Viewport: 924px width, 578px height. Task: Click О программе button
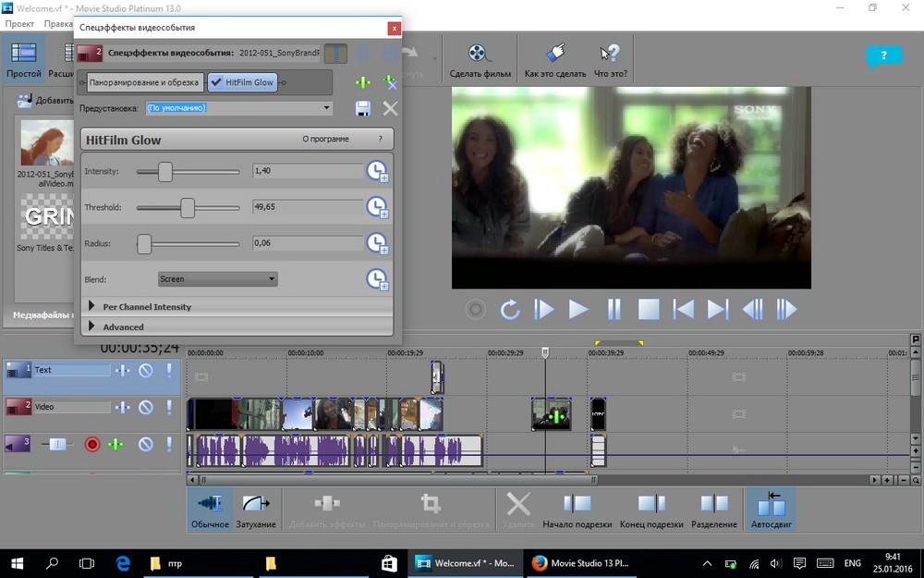click(325, 140)
